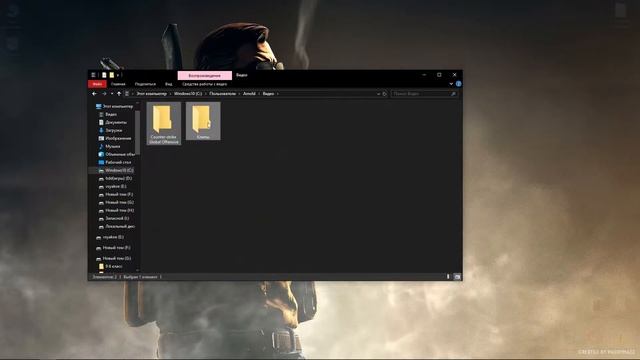Screen dimensions: 640x360
Task: Select Новый том (H:) drive
Action: pyautogui.click(x=116, y=210)
